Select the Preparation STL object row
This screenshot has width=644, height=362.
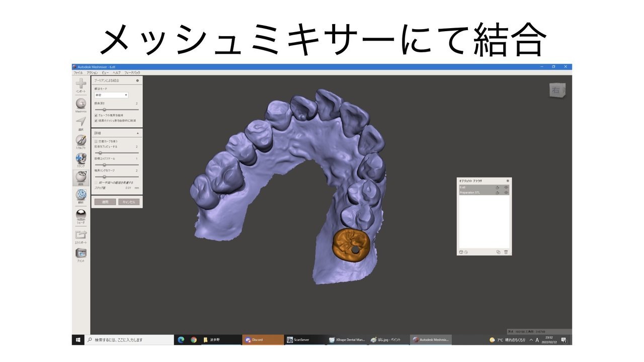point(484,193)
